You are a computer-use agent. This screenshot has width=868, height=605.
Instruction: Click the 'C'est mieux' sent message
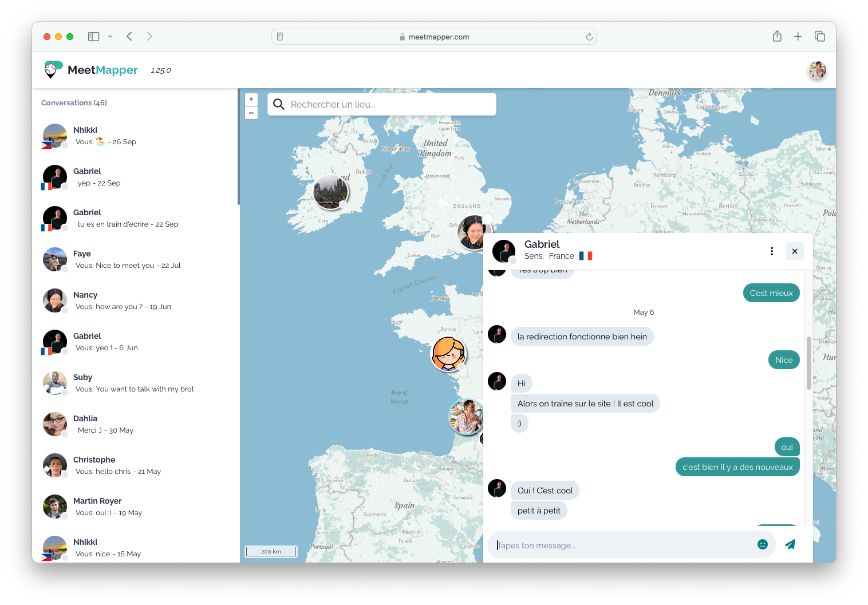[x=771, y=293]
